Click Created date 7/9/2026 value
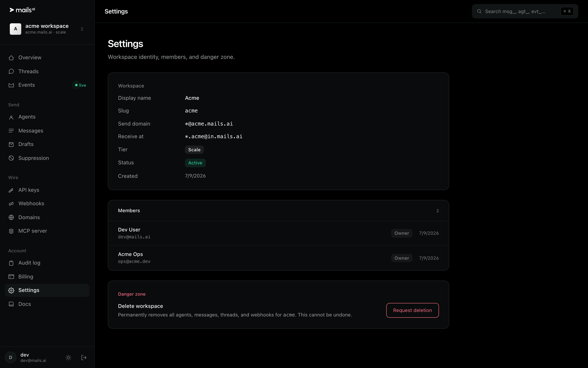The image size is (588, 368). [x=195, y=176]
